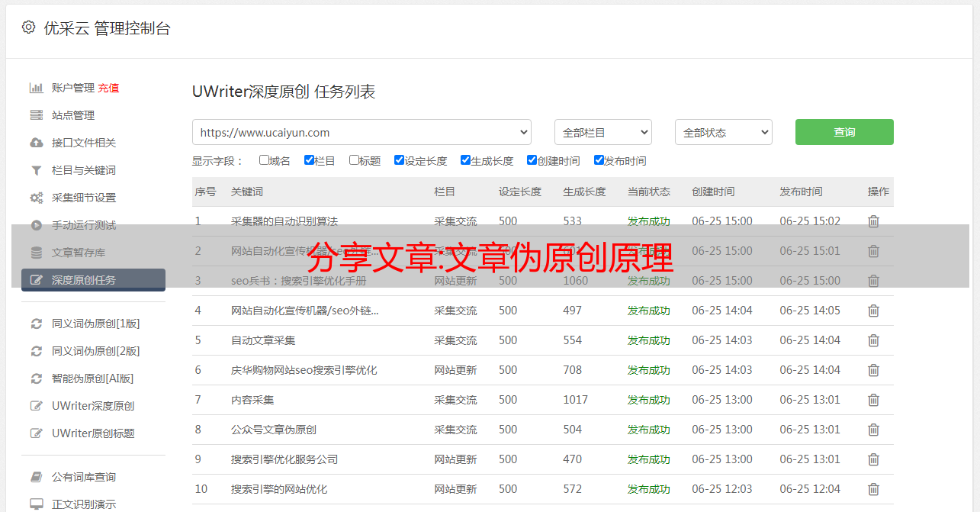Click the gear icon beside 优采云 管理控制台
980x512 pixels.
point(28,27)
